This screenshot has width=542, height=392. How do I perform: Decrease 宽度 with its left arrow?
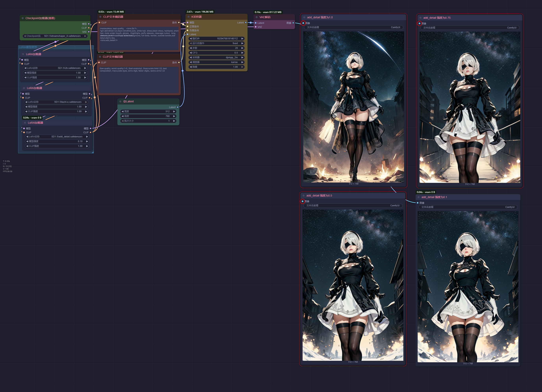point(123,112)
